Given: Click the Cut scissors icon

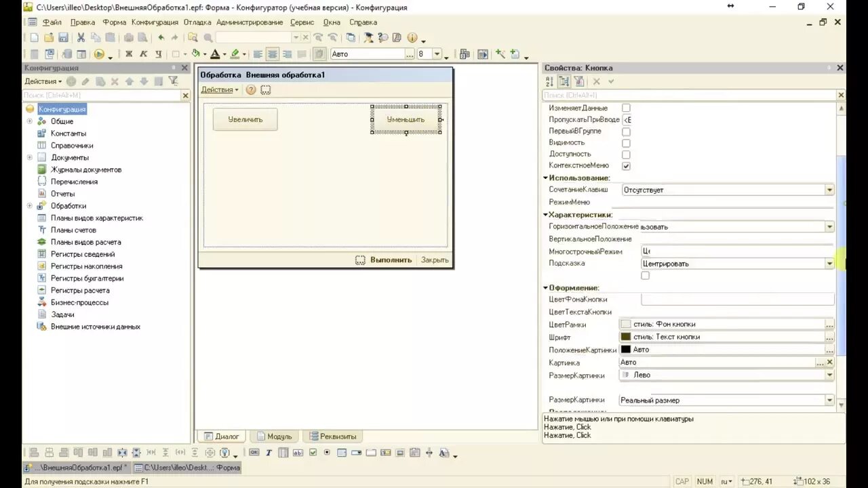Looking at the screenshot, I should click(81, 38).
